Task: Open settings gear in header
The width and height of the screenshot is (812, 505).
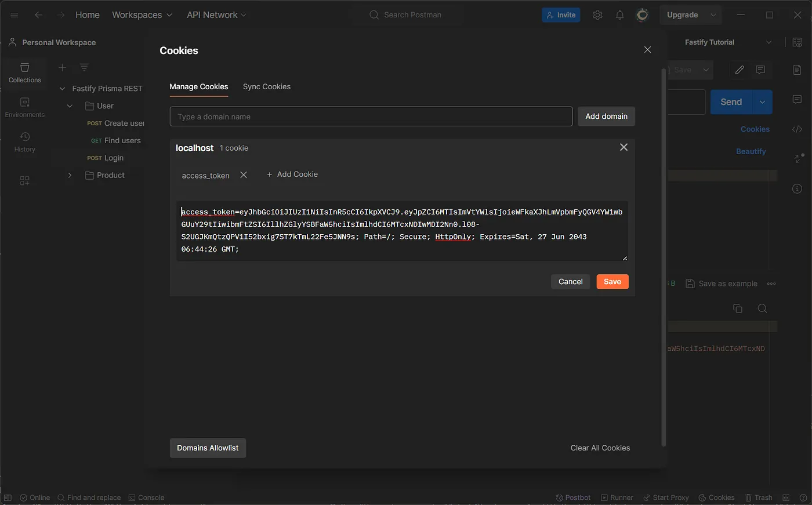Action: click(x=597, y=15)
